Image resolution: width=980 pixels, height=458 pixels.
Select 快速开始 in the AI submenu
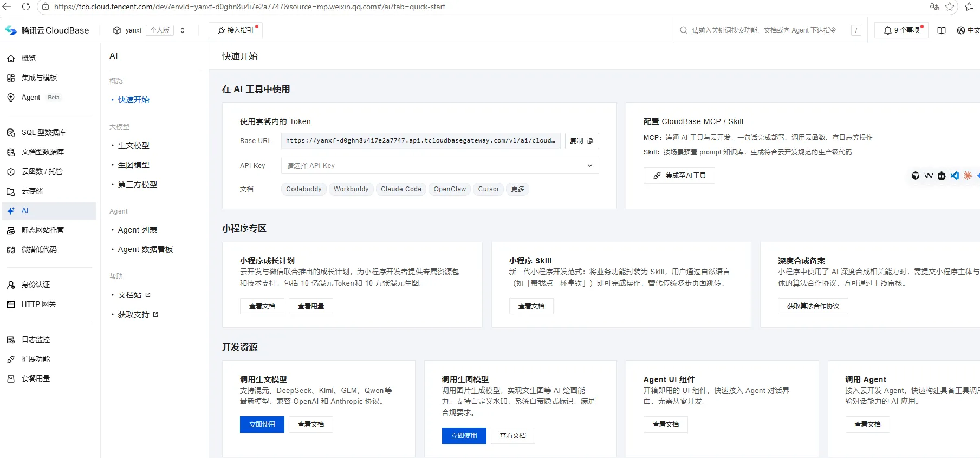coord(134,100)
